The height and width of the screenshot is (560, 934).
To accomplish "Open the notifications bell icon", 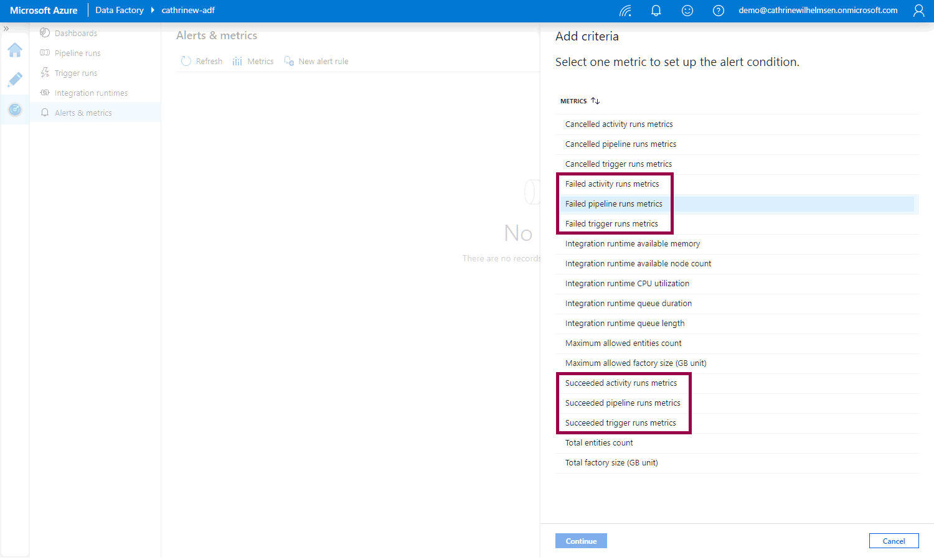I will pyautogui.click(x=656, y=11).
